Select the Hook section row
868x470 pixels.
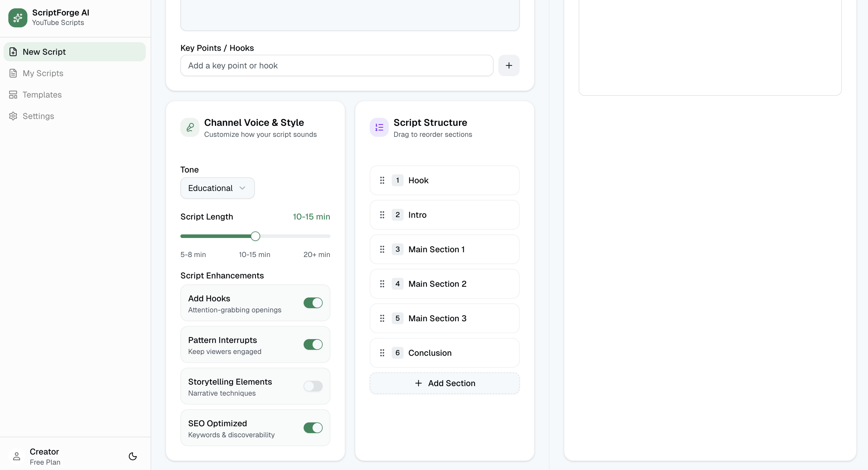[444, 180]
